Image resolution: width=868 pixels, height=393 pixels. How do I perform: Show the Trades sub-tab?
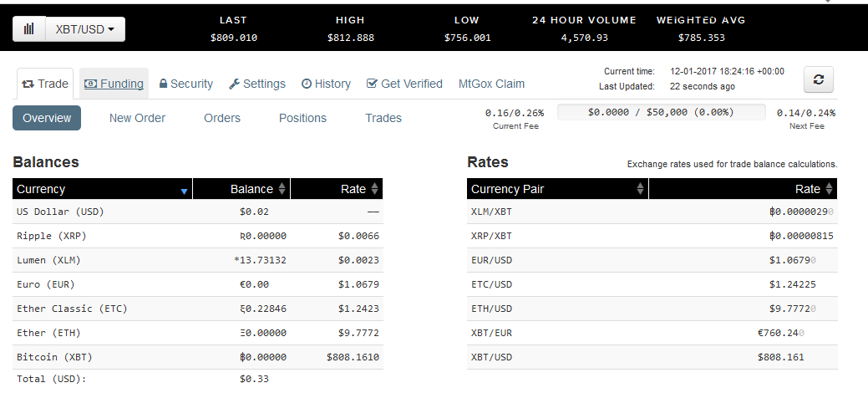tap(383, 118)
